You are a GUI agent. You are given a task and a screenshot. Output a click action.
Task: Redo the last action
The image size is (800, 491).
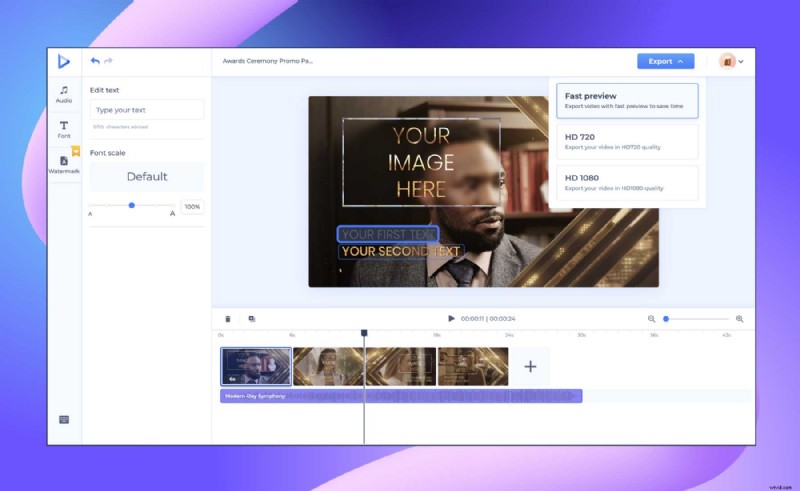(108, 61)
